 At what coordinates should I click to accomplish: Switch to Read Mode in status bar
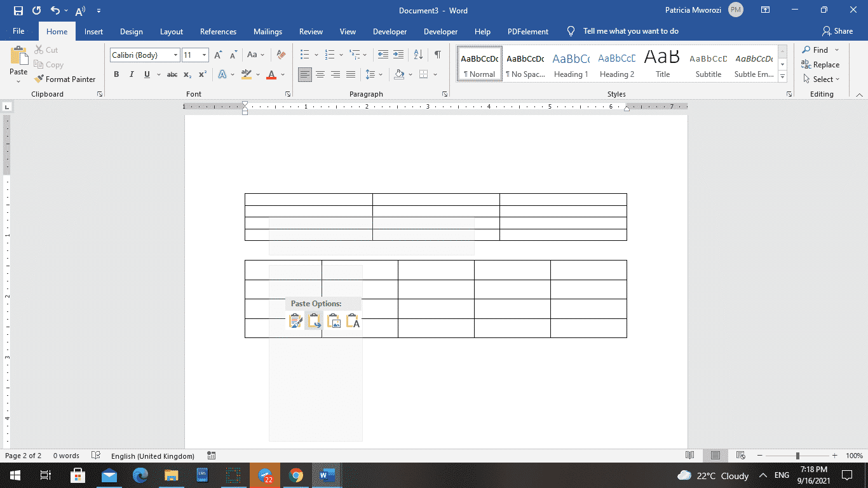pyautogui.click(x=690, y=456)
